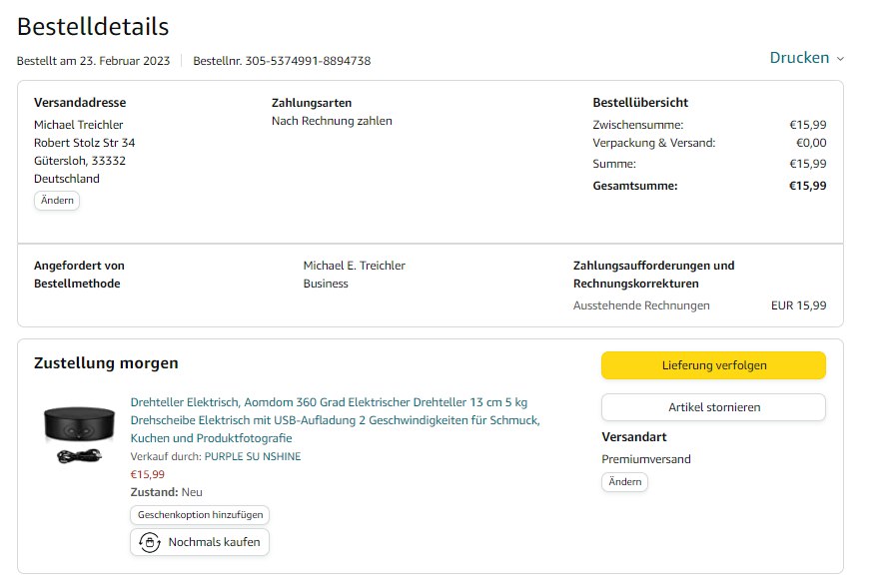Click the Nach Rechnung zahlen payment text
Image resolution: width=893 pixels, height=588 pixels.
tap(332, 121)
